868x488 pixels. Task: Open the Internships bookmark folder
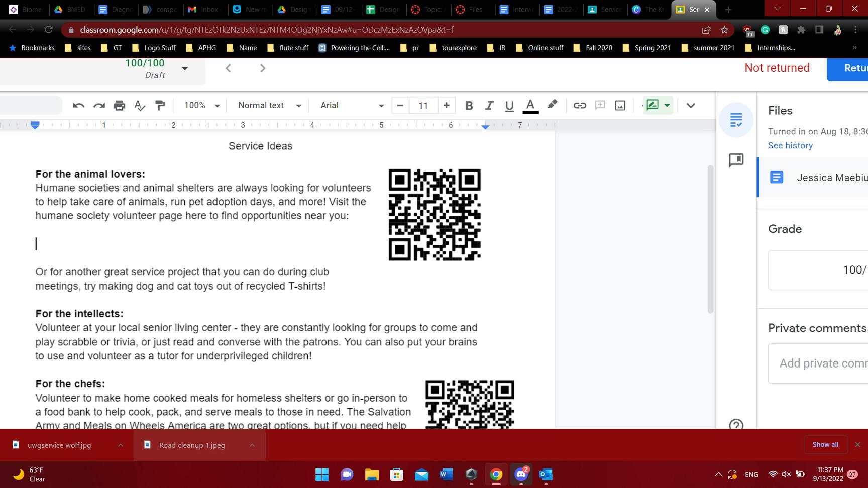click(x=770, y=48)
